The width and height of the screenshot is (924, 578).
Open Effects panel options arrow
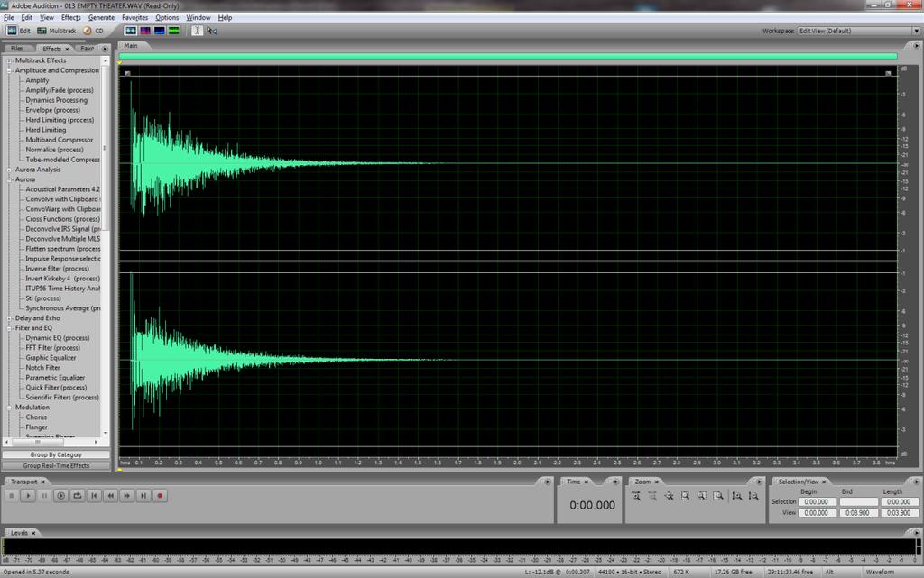click(x=105, y=49)
